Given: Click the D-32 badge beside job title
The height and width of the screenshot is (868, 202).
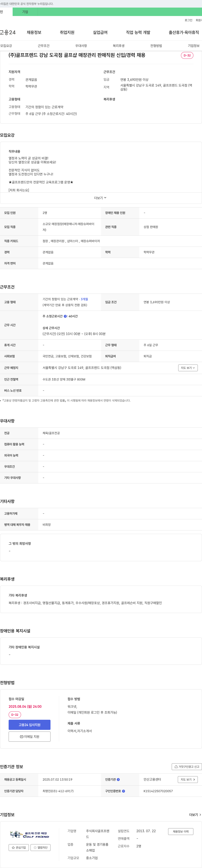Looking at the screenshot, I should click(187, 55).
